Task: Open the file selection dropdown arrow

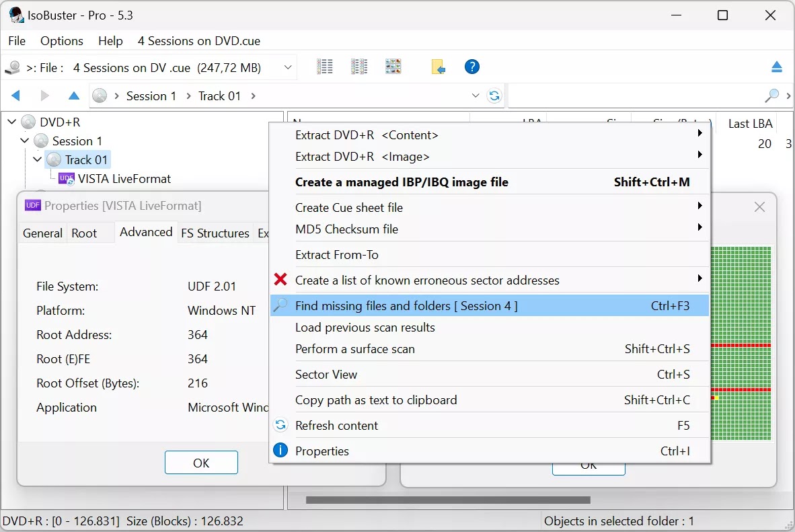Action: coord(287,67)
